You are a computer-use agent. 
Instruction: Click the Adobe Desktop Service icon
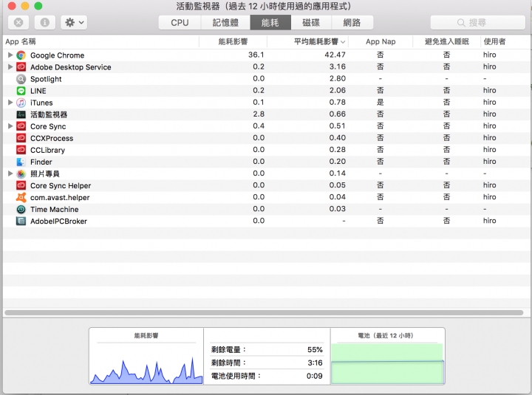[21, 67]
